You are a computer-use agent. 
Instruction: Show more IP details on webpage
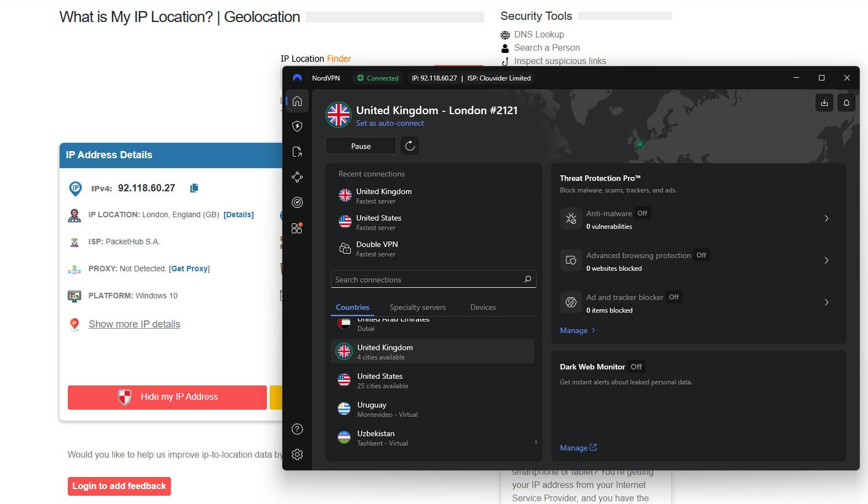tap(135, 324)
